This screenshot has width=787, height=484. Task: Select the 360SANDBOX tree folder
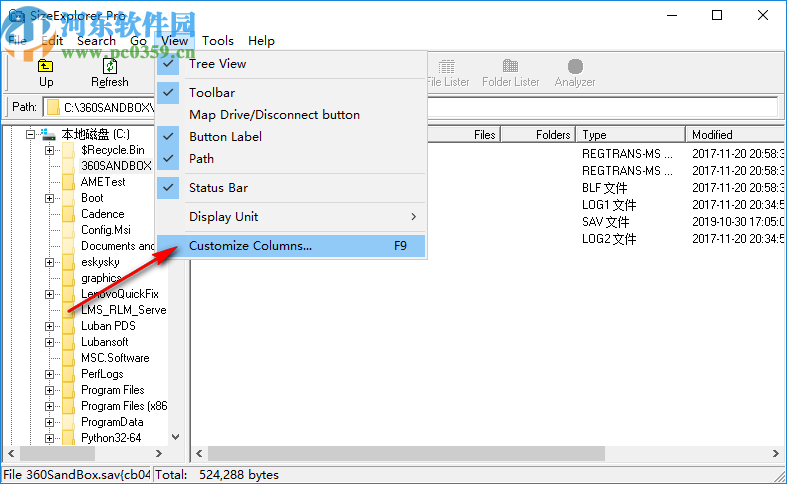[x=116, y=166]
